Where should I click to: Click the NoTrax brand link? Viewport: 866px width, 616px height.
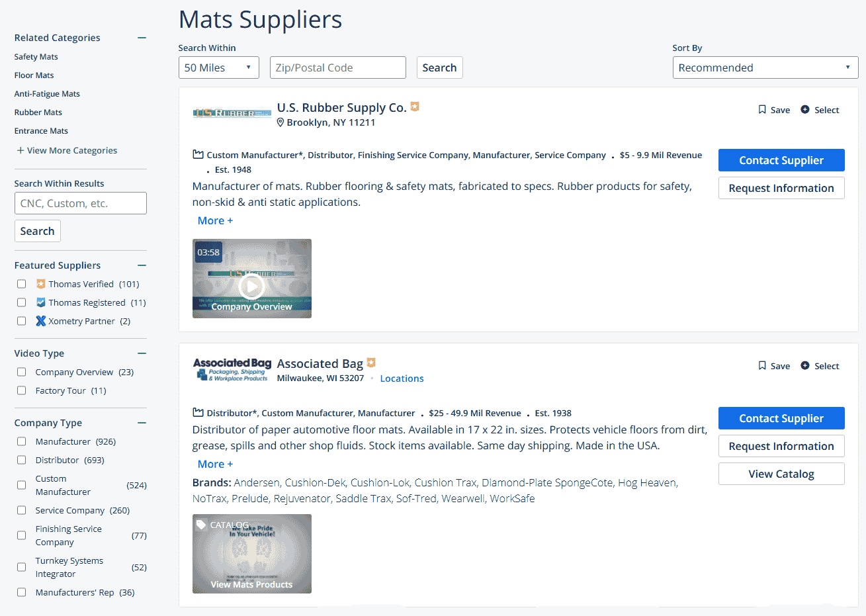pyautogui.click(x=210, y=498)
